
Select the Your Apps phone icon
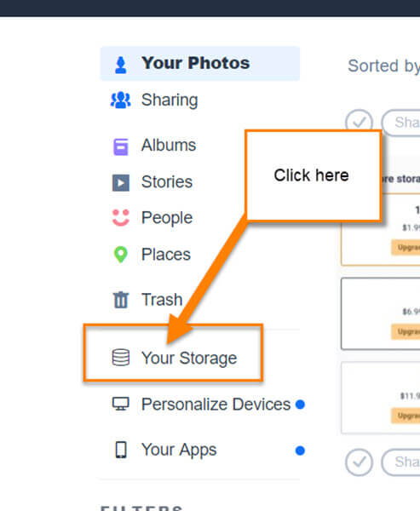coord(121,450)
